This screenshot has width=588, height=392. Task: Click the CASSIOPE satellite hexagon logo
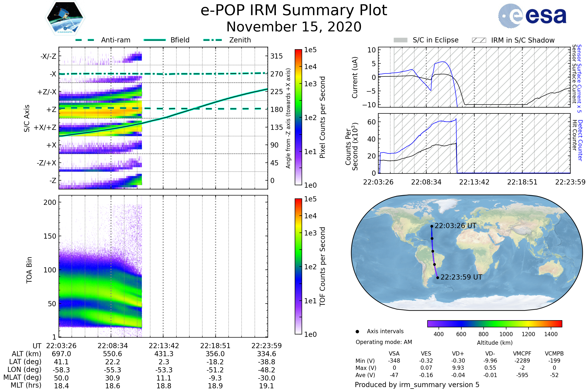click(65, 18)
